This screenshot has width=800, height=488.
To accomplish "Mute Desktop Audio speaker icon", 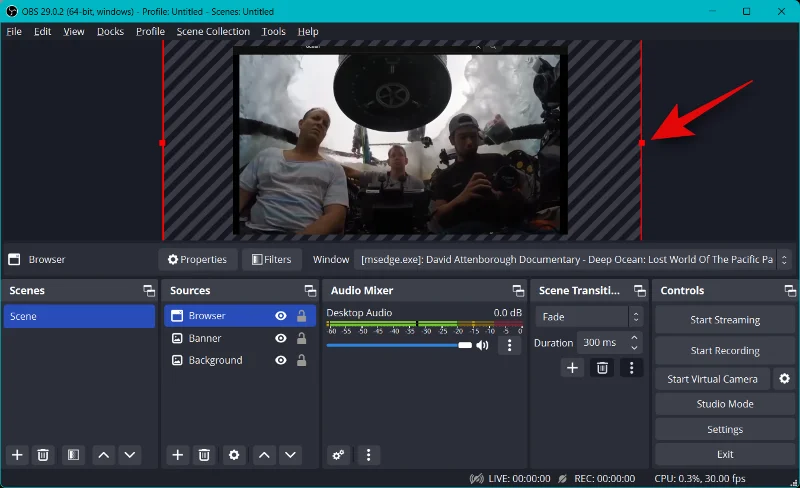I will [482, 346].
